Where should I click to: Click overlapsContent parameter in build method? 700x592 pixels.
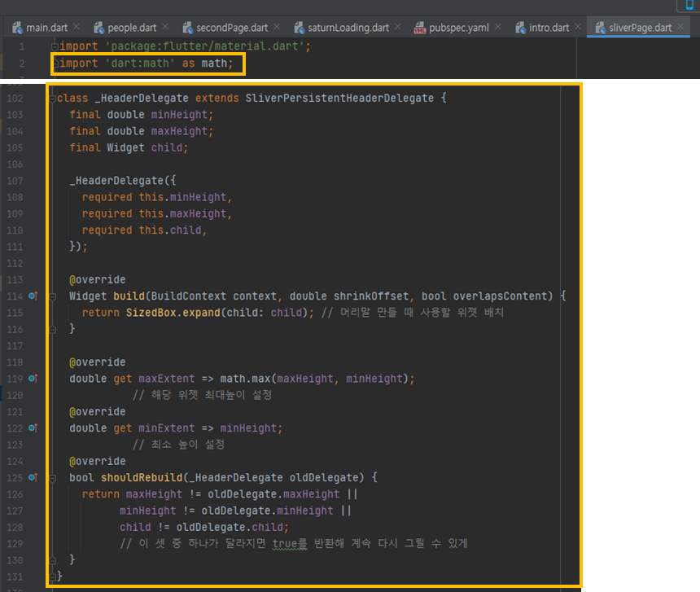(x=500, y=296)
